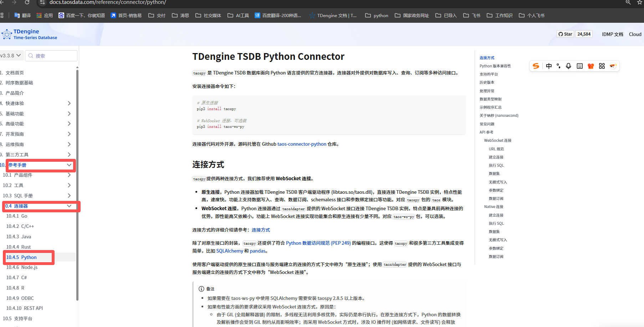Click the 搜索 search input field

52,56
